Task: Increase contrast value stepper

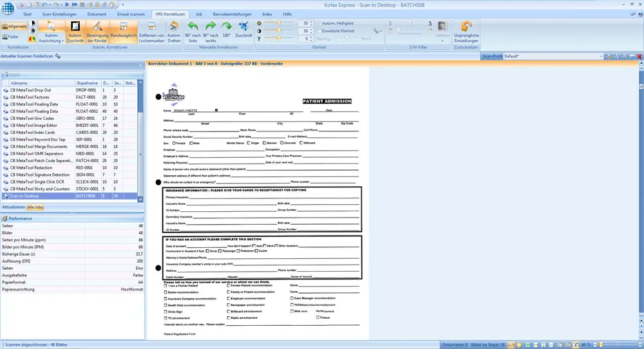Action: point(311,30)
